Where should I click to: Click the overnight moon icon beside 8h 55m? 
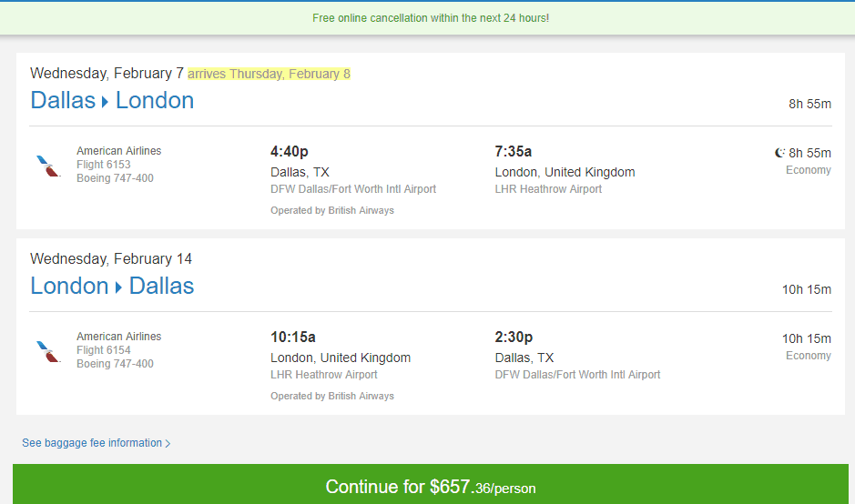pos(779,153)
